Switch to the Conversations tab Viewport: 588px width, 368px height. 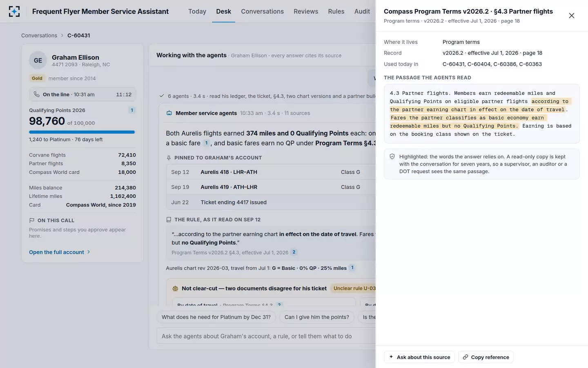click(262, 11)
